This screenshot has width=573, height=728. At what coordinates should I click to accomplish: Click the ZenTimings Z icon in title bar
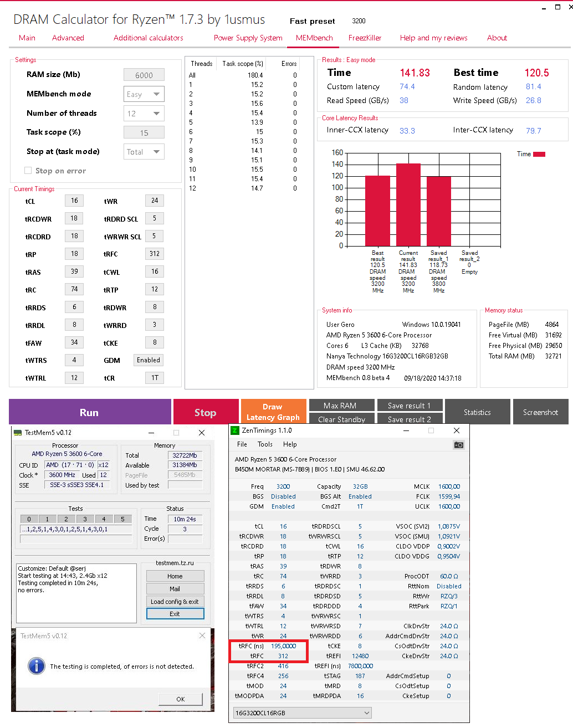[236, 430]
